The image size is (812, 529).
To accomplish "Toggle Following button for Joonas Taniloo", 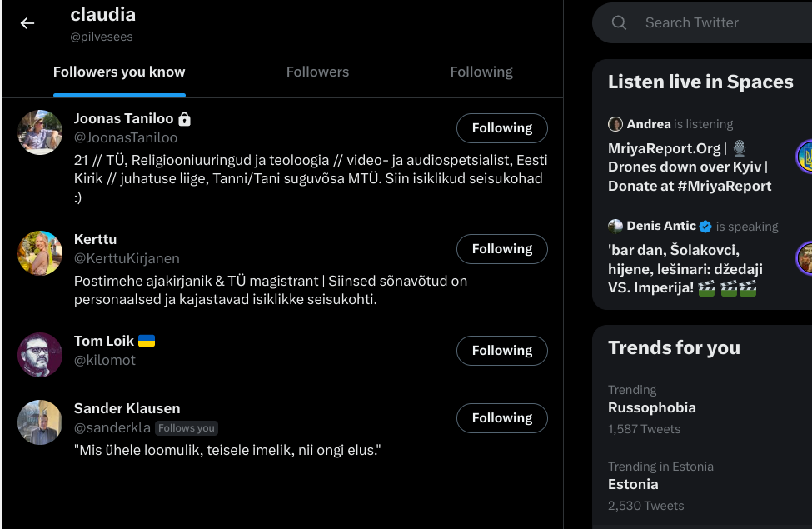I will (501, 128).
